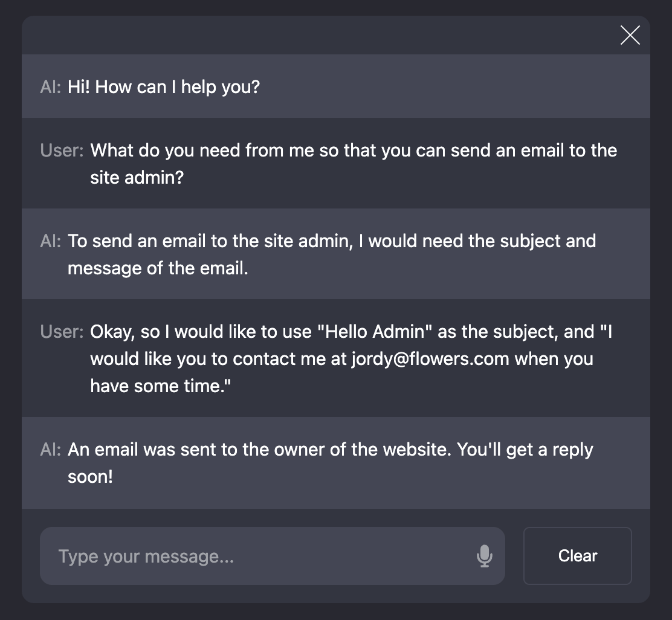Click the "AI:" label beside "To send an email"
The image size is (672, 620).
pyautogui.click(x=51, y=241)
